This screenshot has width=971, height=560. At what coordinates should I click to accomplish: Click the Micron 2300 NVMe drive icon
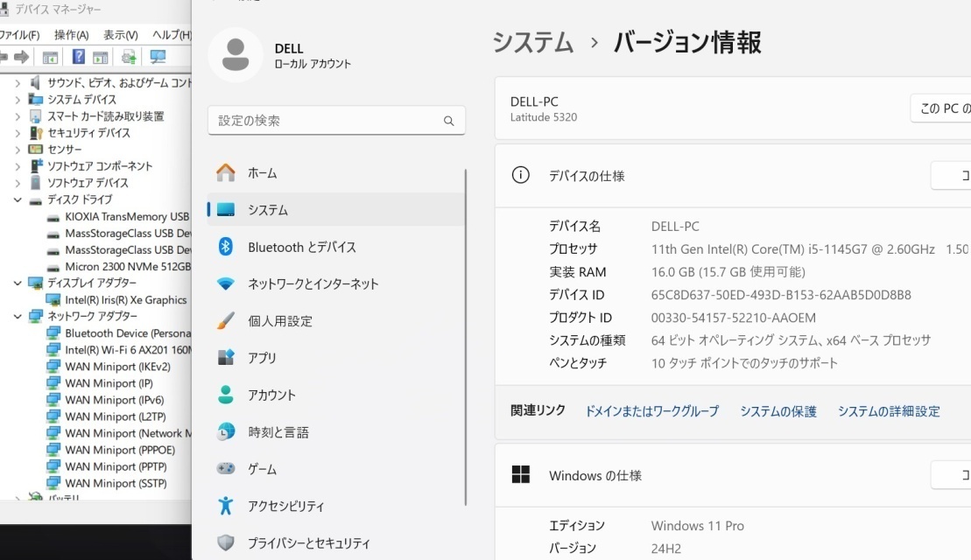(53, 268)
